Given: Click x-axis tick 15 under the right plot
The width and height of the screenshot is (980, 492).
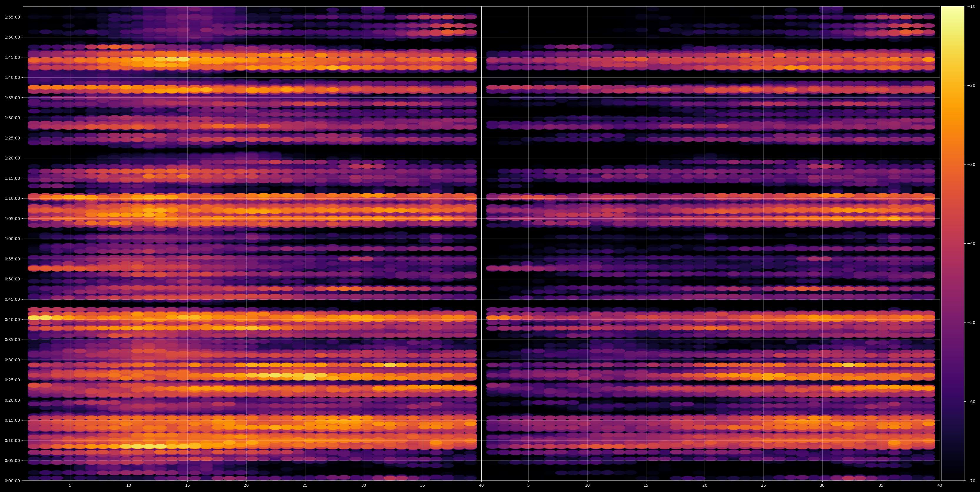Looking at the screenshot, I should pyautogui.click(x=646, y=485).
